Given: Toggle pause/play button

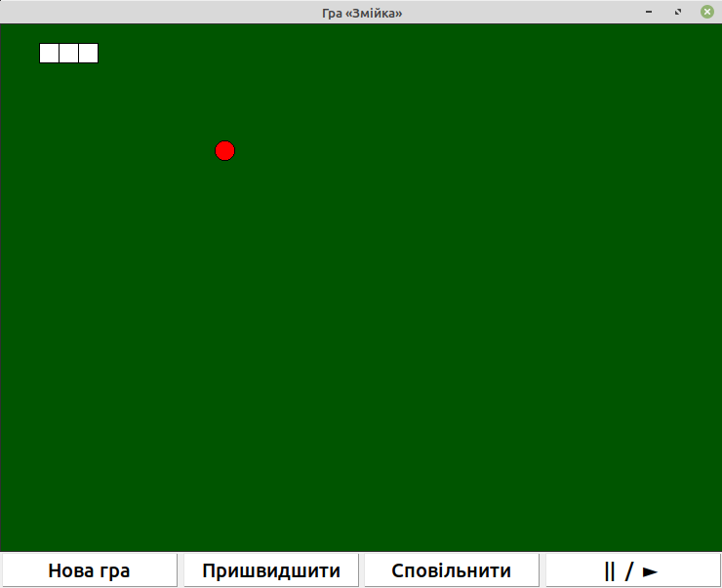Looking at the screenshot, I should click(632, 570).
